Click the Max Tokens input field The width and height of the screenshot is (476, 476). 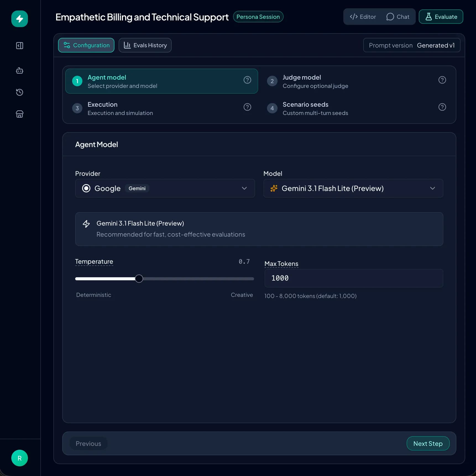354,278
